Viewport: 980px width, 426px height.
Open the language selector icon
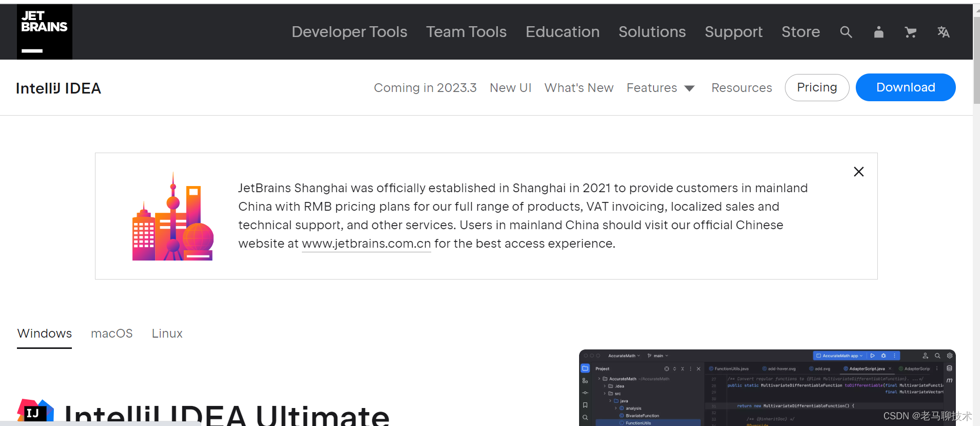click(944, 32)
